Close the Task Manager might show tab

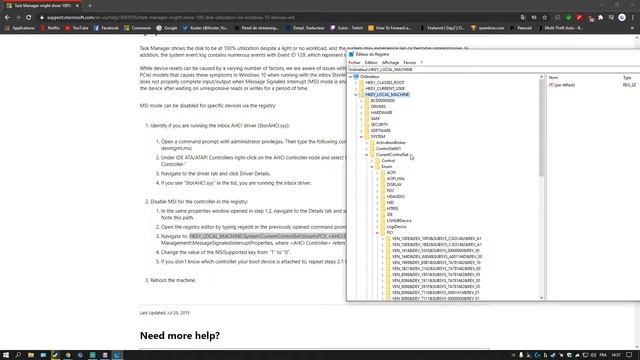(x=77, y=6)
